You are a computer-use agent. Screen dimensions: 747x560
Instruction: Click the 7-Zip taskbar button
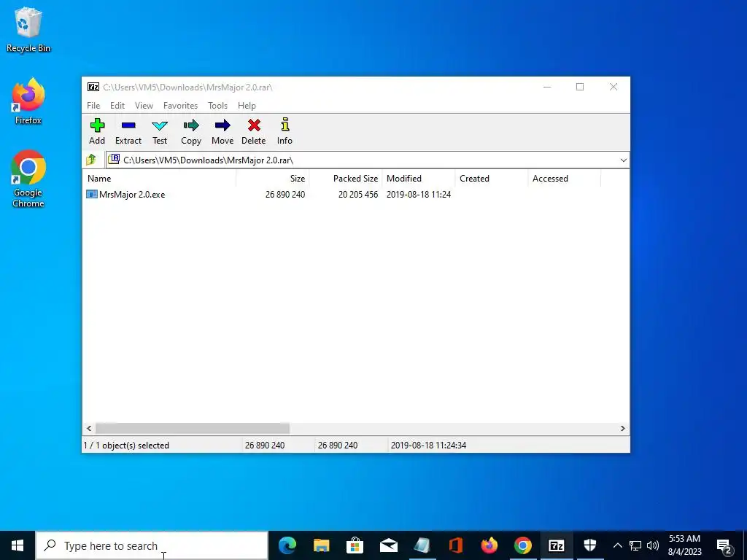coord(556,545)
